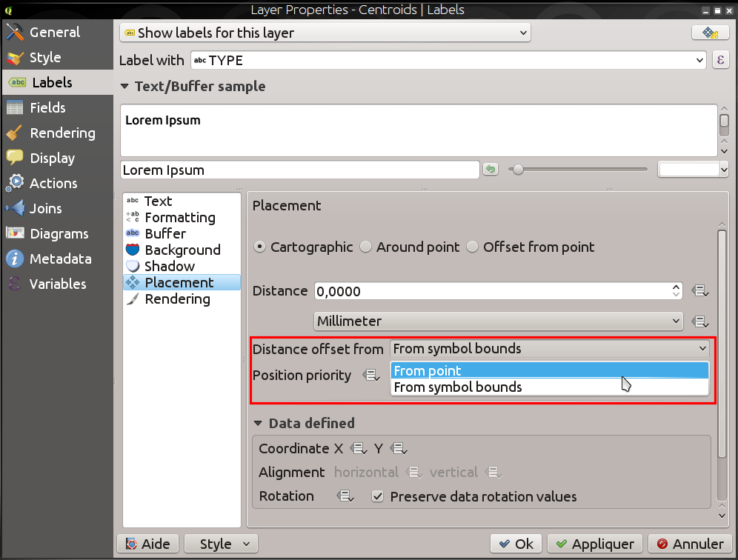Collapse the Data defined section
The width and height of the screenshot is (738, 560).
257,423
